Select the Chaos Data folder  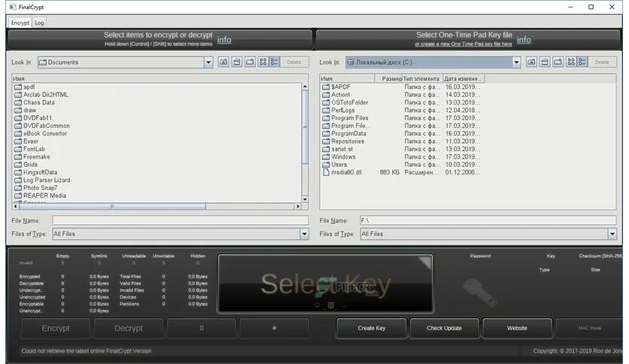(34, 102)
